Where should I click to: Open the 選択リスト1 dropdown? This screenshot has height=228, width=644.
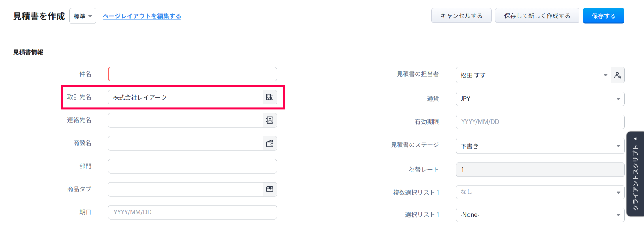tap(540, 215)
